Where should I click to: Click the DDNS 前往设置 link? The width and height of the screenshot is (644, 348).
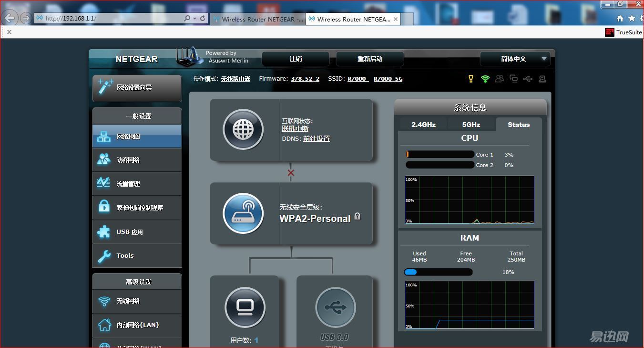pos(317,138)
